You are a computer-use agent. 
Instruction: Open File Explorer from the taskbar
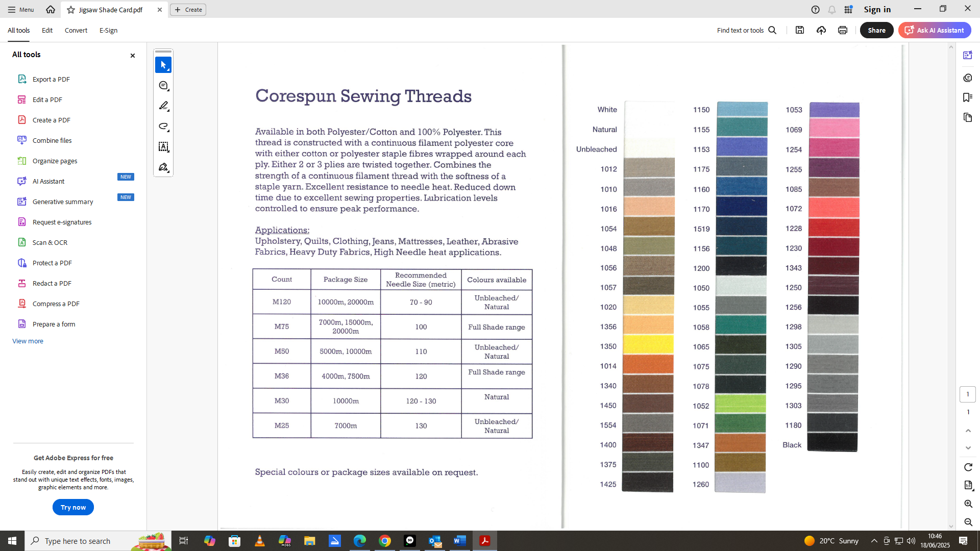coord(309,541)
